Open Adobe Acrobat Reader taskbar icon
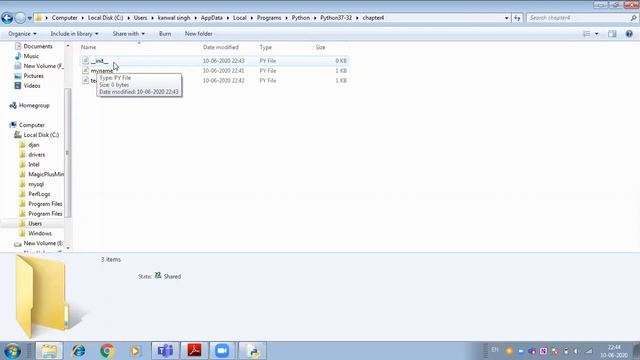The image size is (640, 360). tap(194, 351)
